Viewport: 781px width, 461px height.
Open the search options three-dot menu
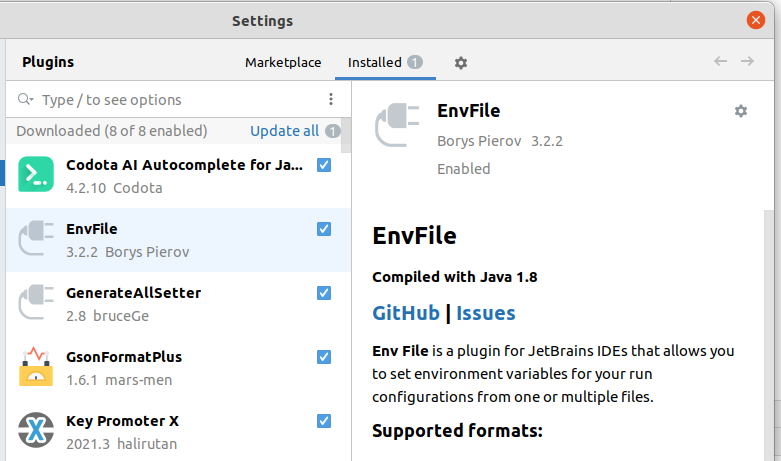click(x=331, y=99)
